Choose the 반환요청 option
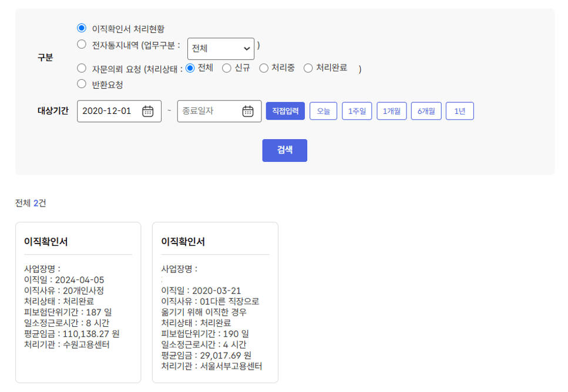This screenshot has height=392, width=568. pyautogui.click(x=81, y=84)
